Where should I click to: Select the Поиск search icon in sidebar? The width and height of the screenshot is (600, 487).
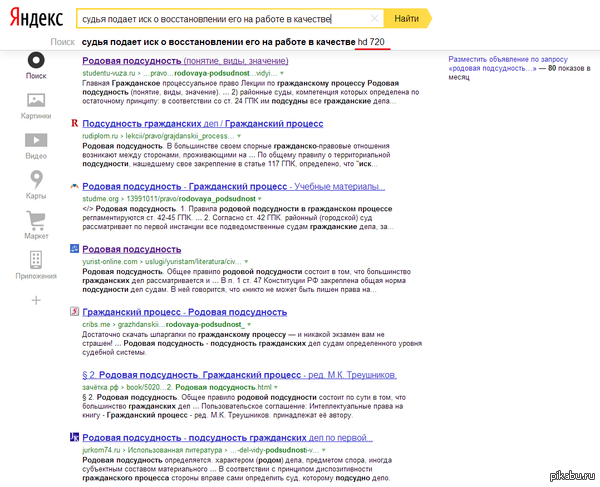click(x=36, y=60)
